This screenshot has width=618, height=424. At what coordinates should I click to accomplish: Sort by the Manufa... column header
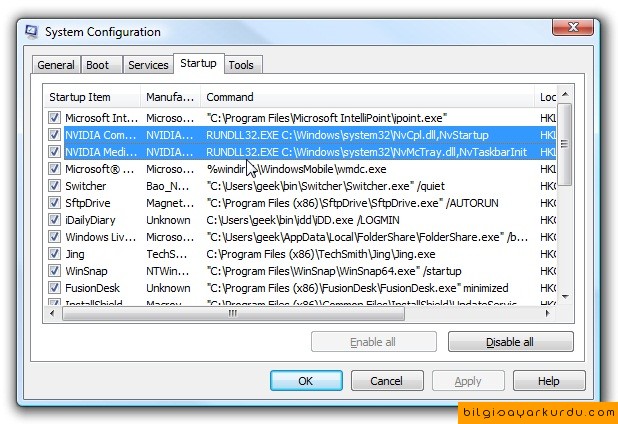(171, 97)
